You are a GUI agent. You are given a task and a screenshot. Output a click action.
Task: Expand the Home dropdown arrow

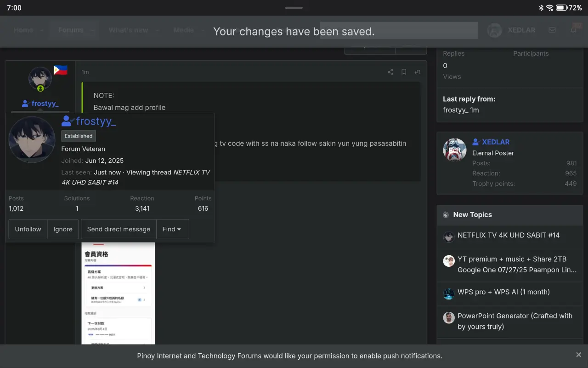42,30
